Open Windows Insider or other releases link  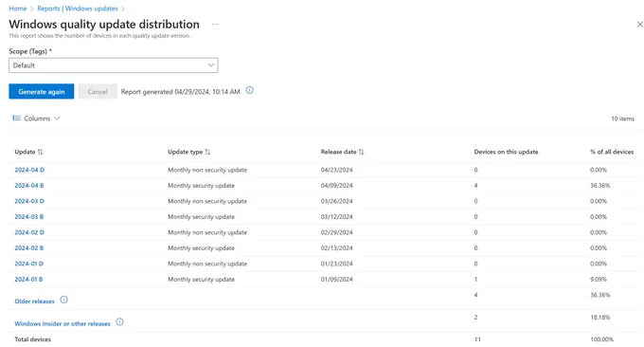pyautogui.click(x=63, y=323)
